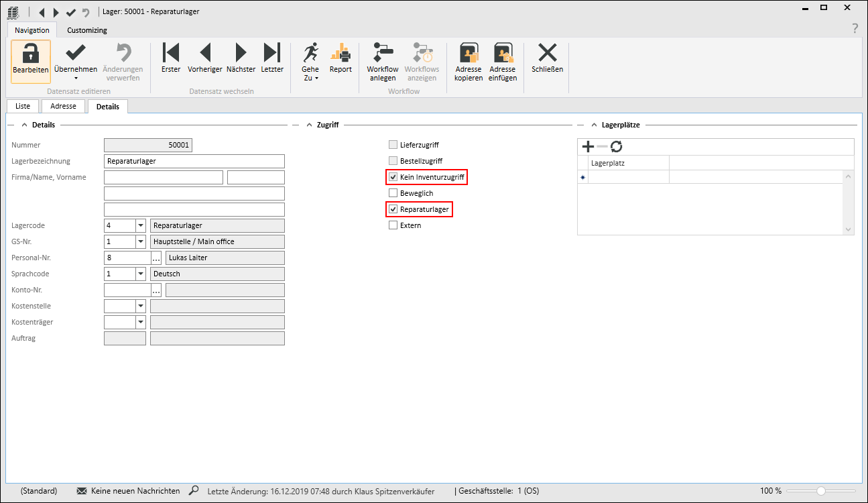Open the Report icon
Screen dimensions: 868x503
point(340,54)
